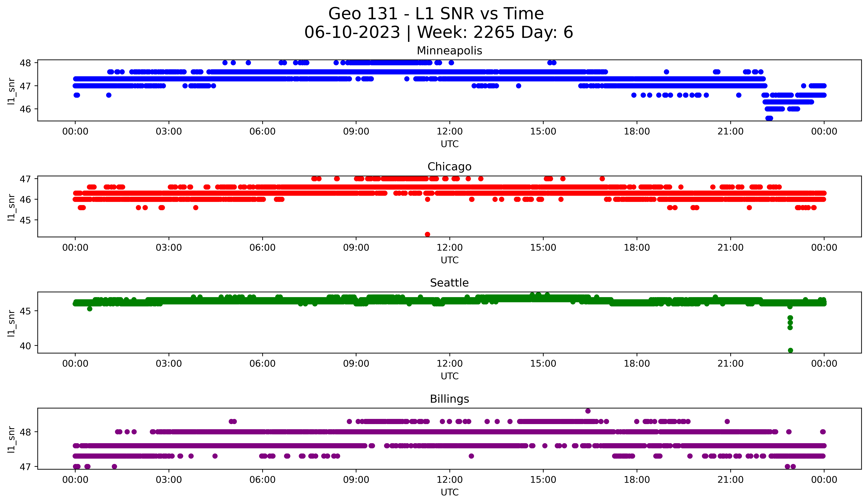Click the y-axis value 45 on Seattle plot

tap(25, 311)
